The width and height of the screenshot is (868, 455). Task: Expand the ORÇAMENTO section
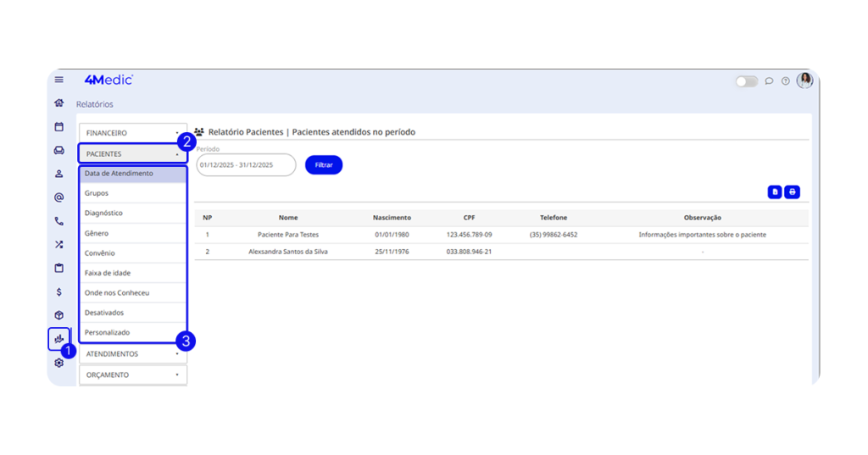click(132, 375)
